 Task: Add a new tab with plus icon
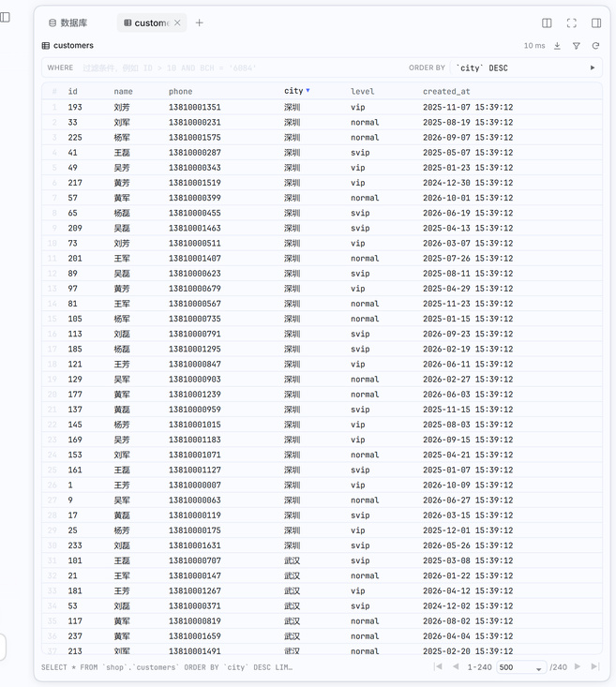[199, 22]
